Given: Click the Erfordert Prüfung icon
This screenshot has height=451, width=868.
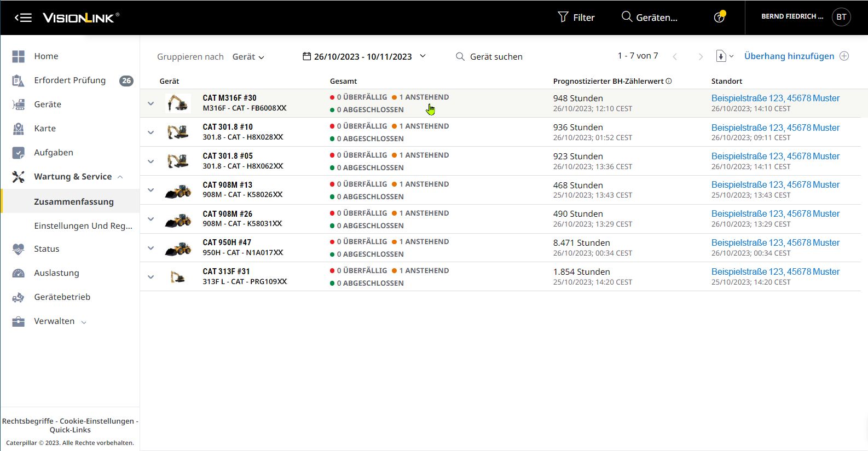Looking at the screenshot, I should pos(19,80).
